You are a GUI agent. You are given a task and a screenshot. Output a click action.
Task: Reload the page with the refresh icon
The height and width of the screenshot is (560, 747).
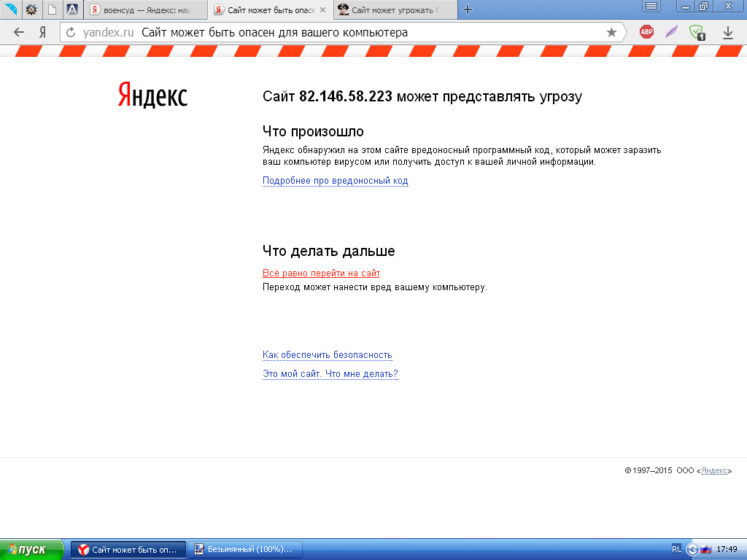(x=71, y=33)
